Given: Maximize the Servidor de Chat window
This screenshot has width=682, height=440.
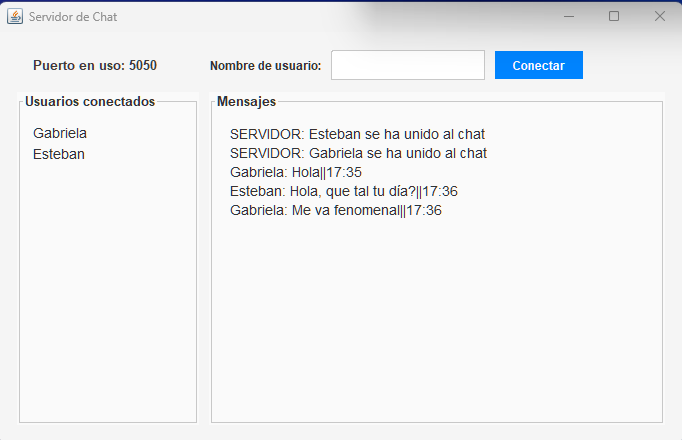Looking at the screenshot, I should click(614, 16).
